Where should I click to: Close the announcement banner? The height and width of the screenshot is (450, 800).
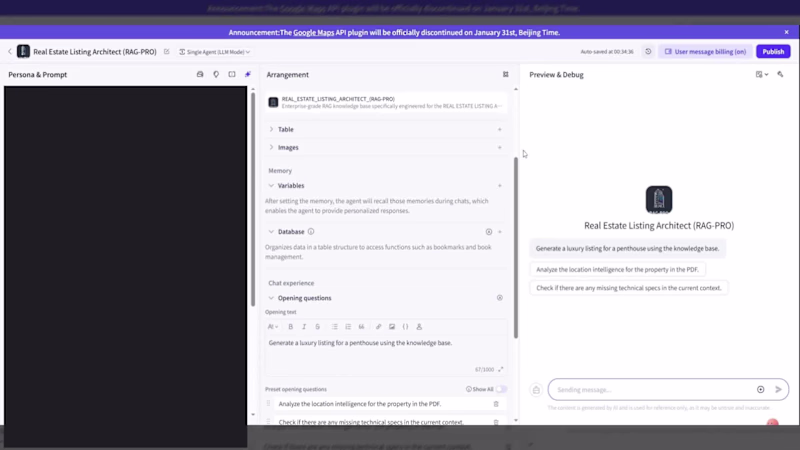786,32
